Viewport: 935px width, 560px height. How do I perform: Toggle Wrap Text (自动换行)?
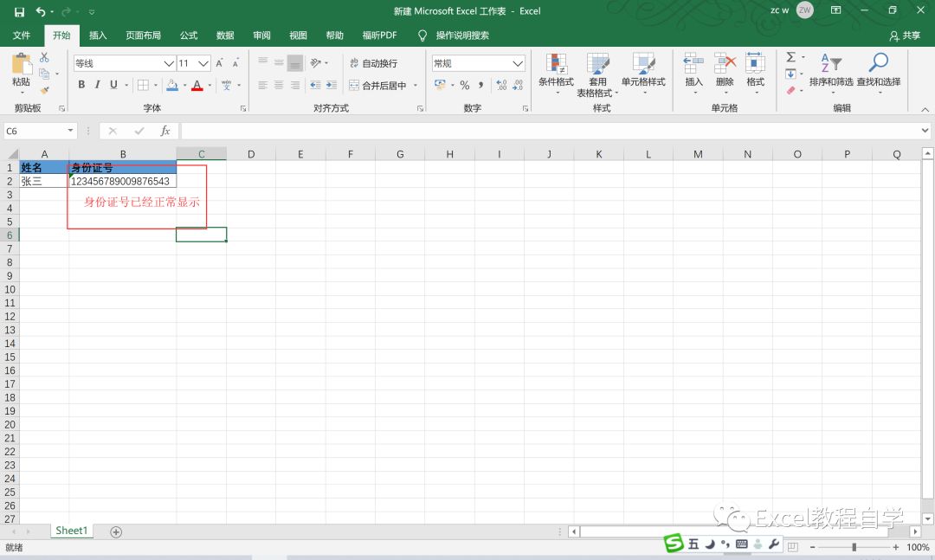373,63
